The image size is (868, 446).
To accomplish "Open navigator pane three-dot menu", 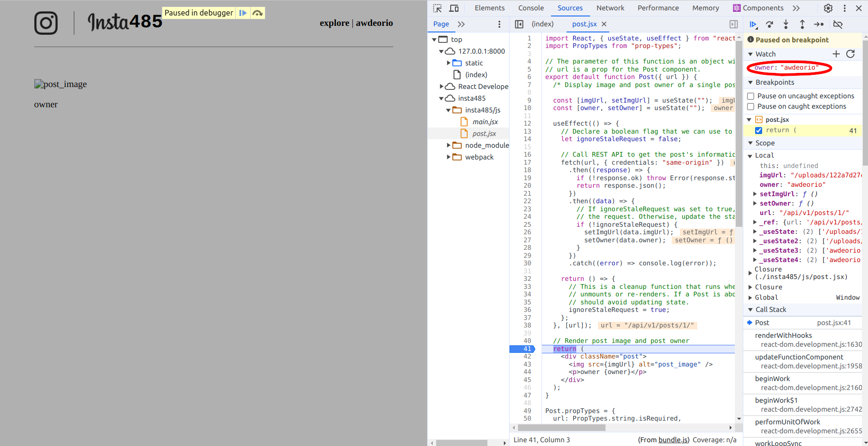I will (499, 24).
